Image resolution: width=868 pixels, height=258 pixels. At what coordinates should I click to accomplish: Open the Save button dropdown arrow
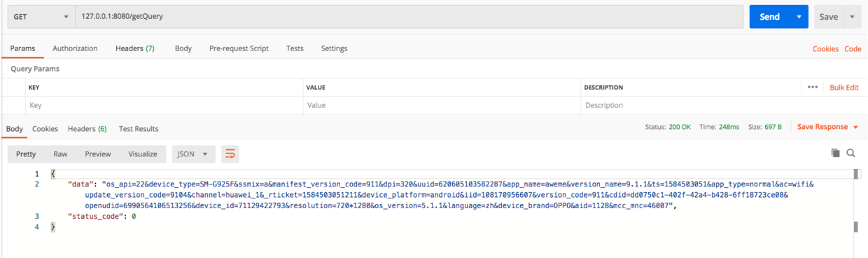click(x=852, y=17)
